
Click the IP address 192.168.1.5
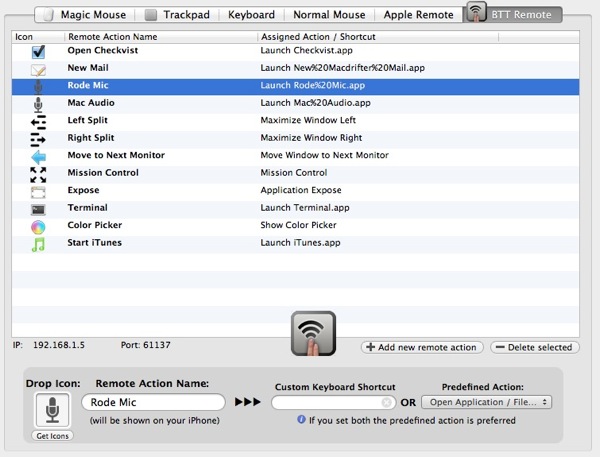pos(59,345)
